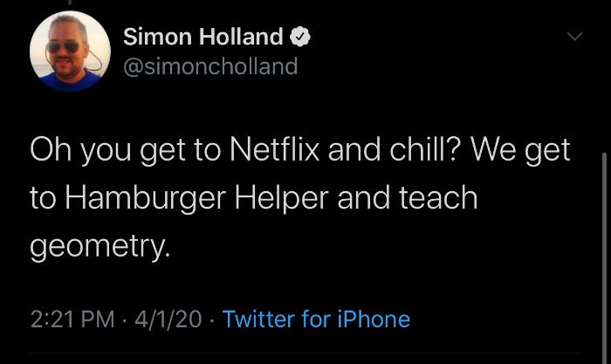Open the Simon Holland display name
This screenshot has width=611, height=364.
click(203, 37)
